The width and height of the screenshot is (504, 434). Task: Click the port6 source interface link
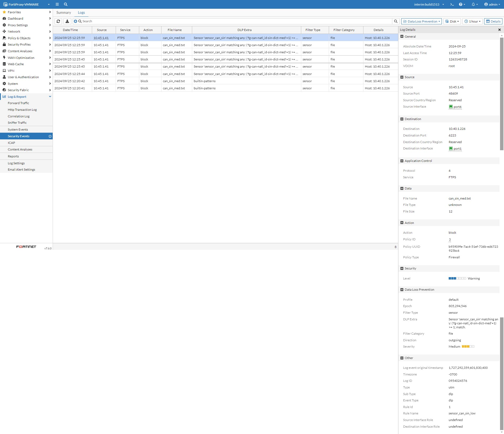point(457,107)
